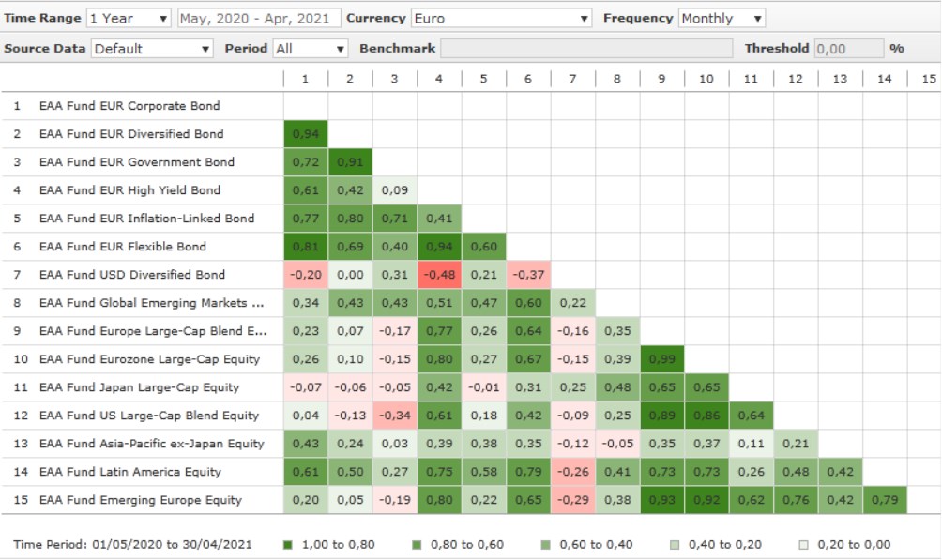Click column header 9

click(x=661, y=80)
